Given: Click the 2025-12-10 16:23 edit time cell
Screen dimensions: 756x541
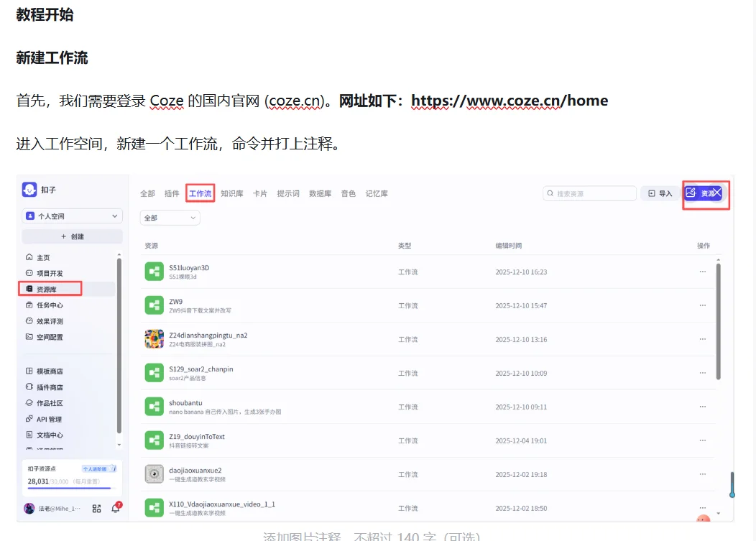Looking at the screenshot, I should point(521,272).
